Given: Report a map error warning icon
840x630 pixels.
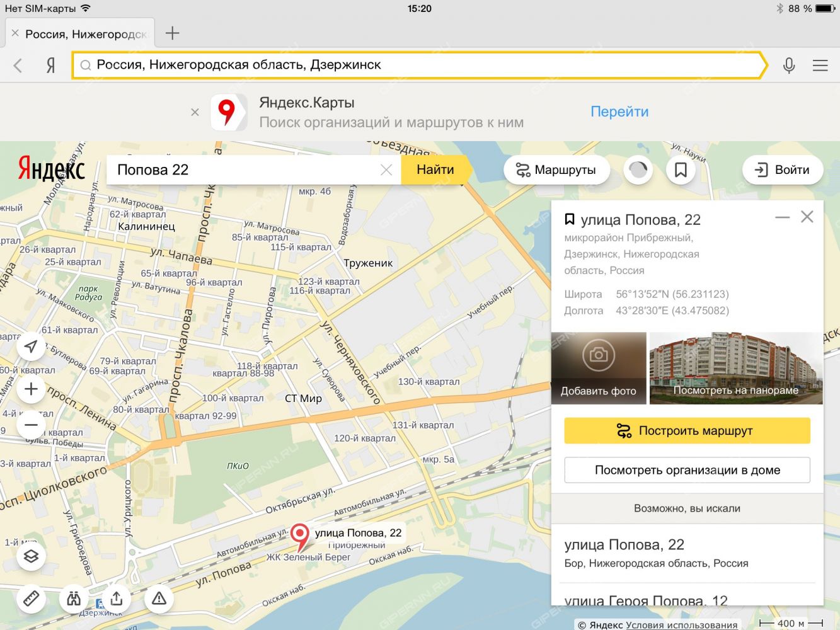Looking at the screenshot, I should (159, 598).
